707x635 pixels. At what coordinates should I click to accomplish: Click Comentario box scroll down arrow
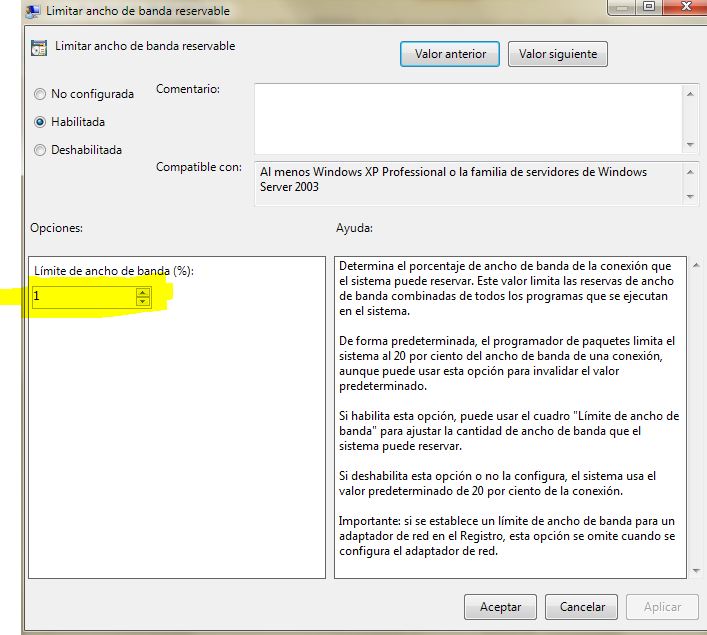[690, 145]
